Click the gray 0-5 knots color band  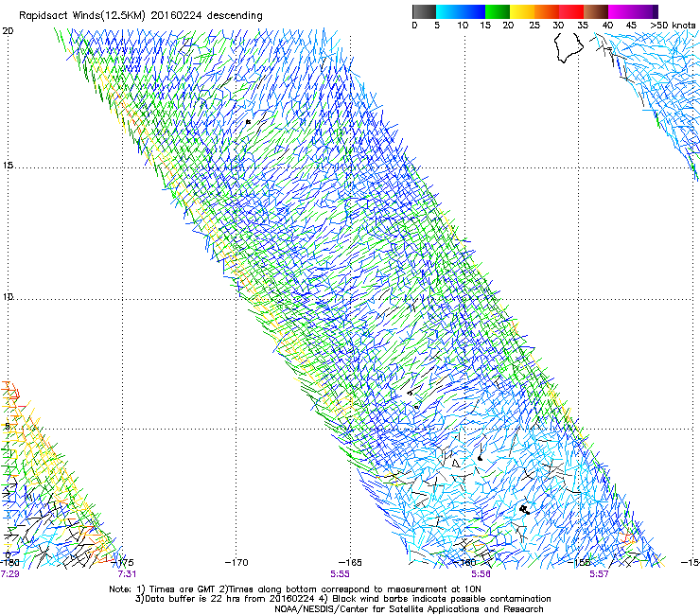424,11
